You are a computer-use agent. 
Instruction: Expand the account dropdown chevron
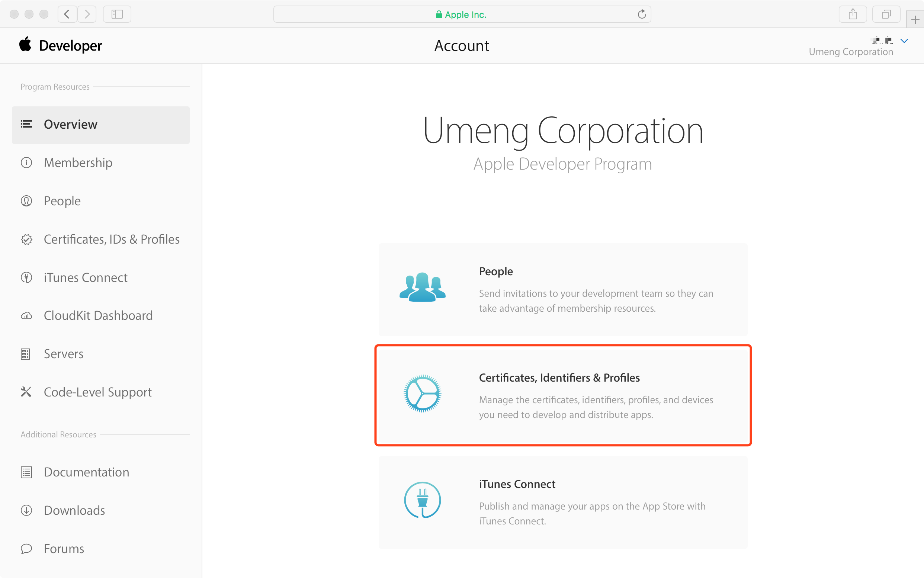(x=904, y=41)
